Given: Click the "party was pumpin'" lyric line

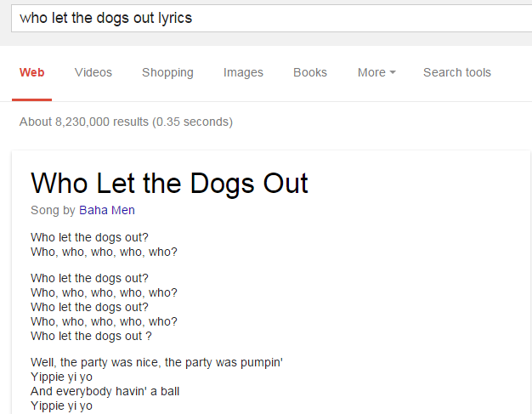Looking at the screenshot, I should 156,362.
